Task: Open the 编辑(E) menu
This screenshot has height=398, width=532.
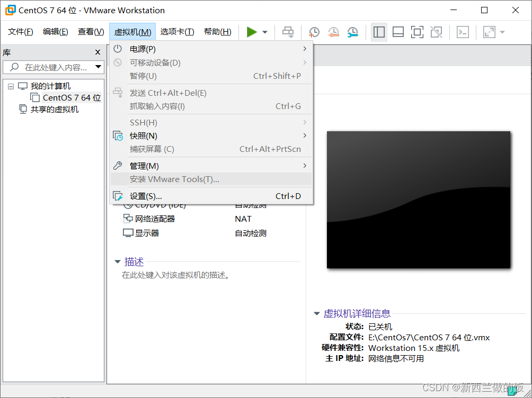Action: (55, 32)
